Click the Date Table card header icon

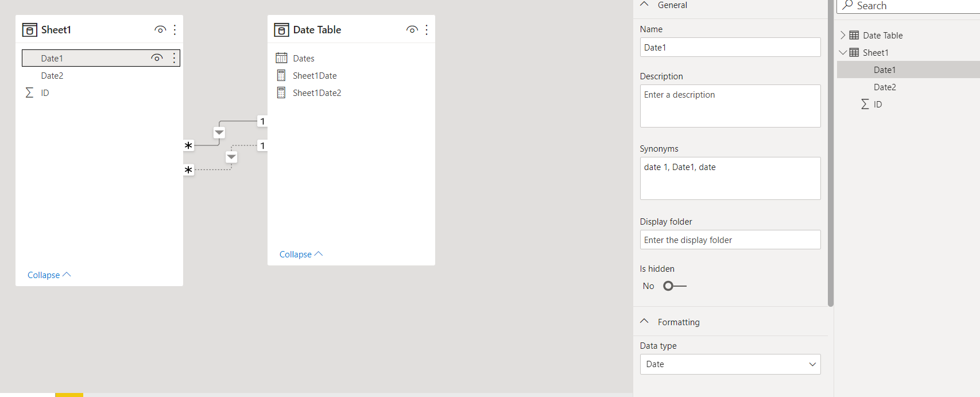tap(281, 30)
